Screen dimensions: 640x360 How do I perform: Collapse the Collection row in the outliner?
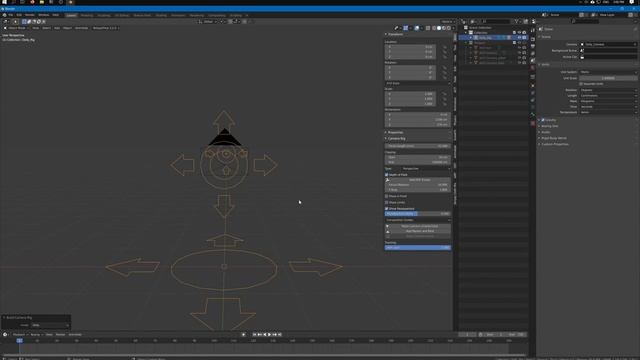click(x=466, y=33)
